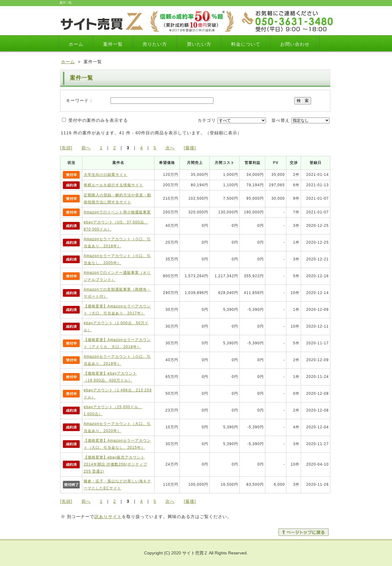Open ebayアカウント (1,496点, 213,259ドル) listing
The image size is (392, 566).
(118, 394)
